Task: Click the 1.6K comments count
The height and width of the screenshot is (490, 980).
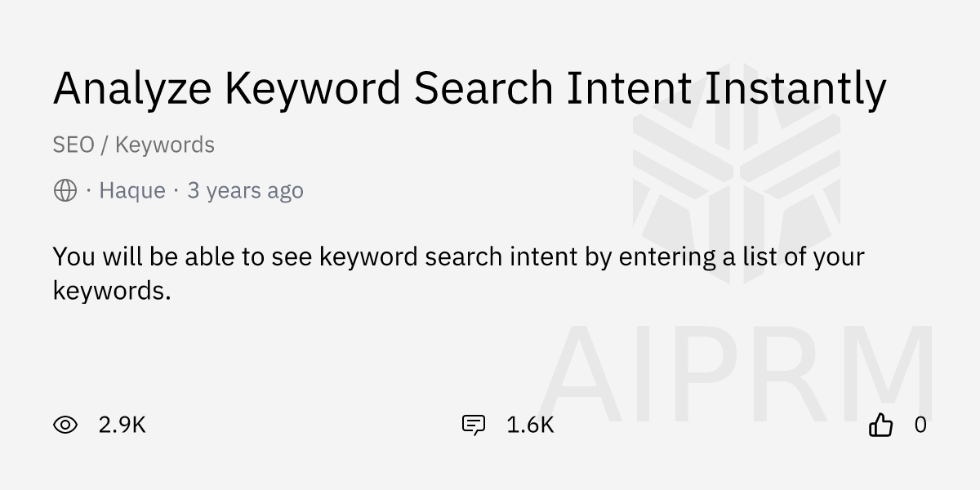Action: pos(530,425)
